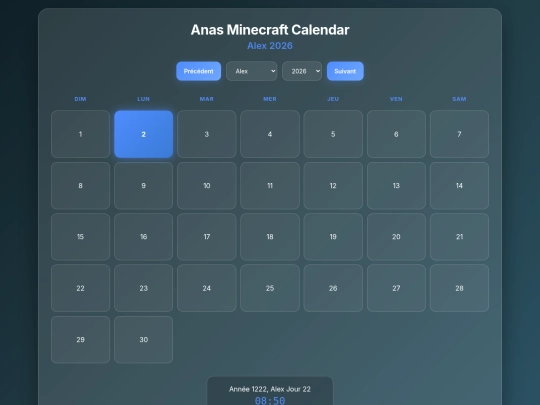The height and width of the screenshot is (405, 540).
Task: Select day 28 cell
Action: tap(459, 288)
